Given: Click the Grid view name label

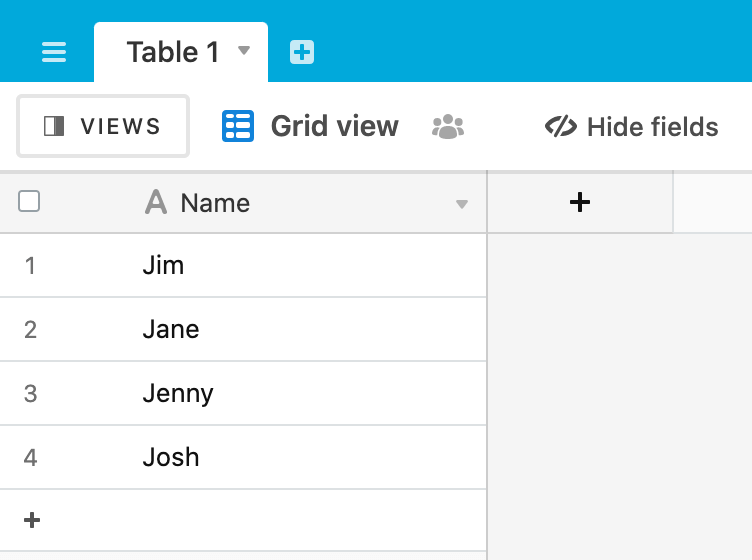Looking at the screenshot, I should tap(335, 127).
